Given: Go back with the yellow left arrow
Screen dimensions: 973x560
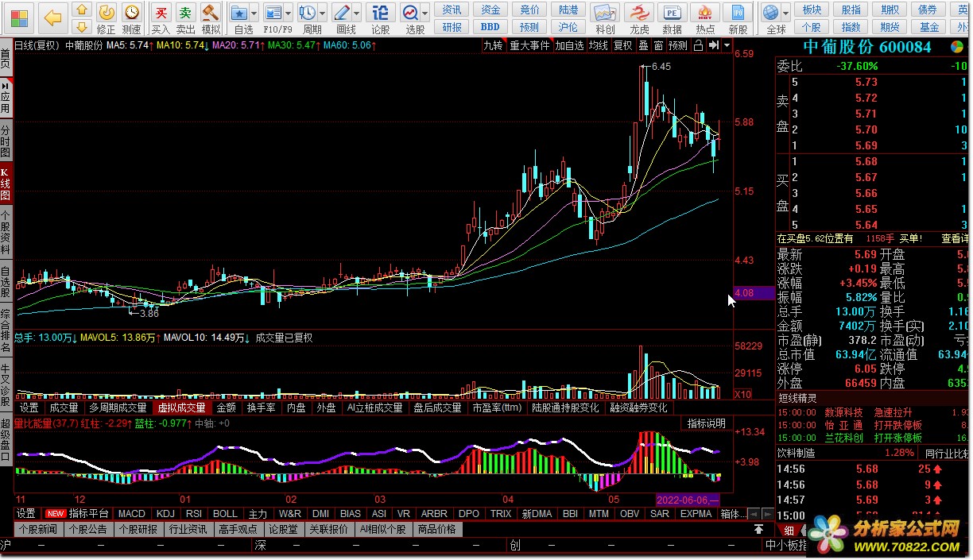Looking at the screenshot, I should click(x=52, y=16).
